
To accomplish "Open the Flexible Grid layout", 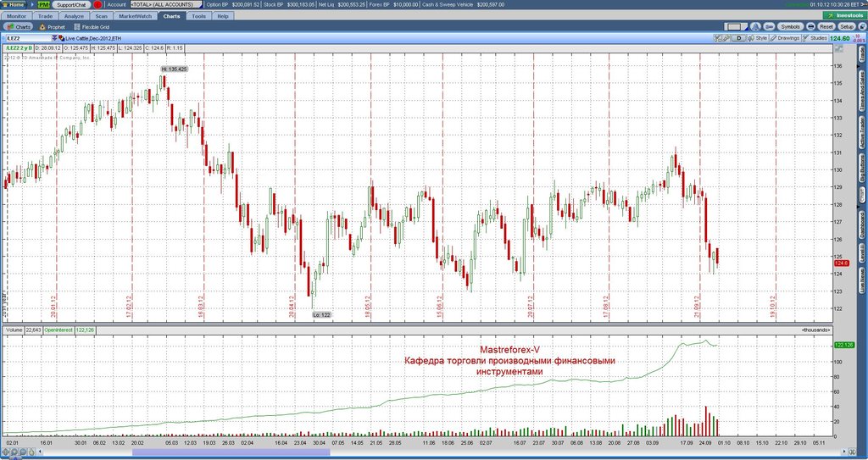I will pos(92,26).
